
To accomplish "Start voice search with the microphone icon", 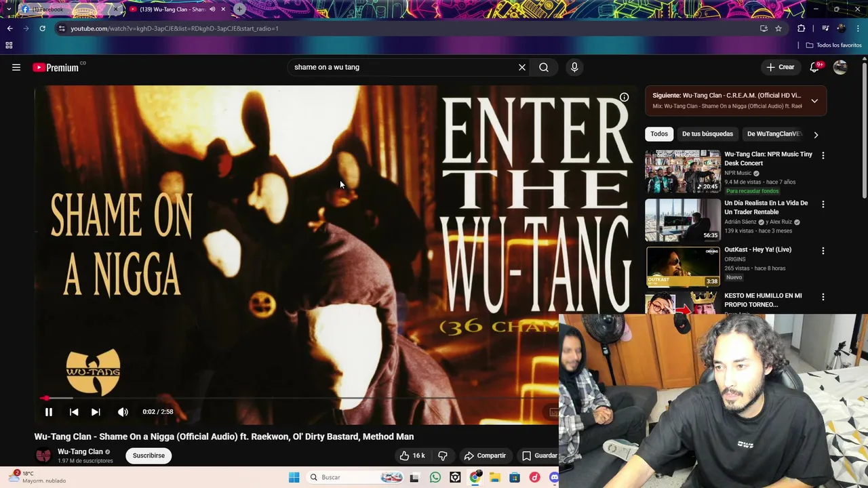I will tap(574, 67).
